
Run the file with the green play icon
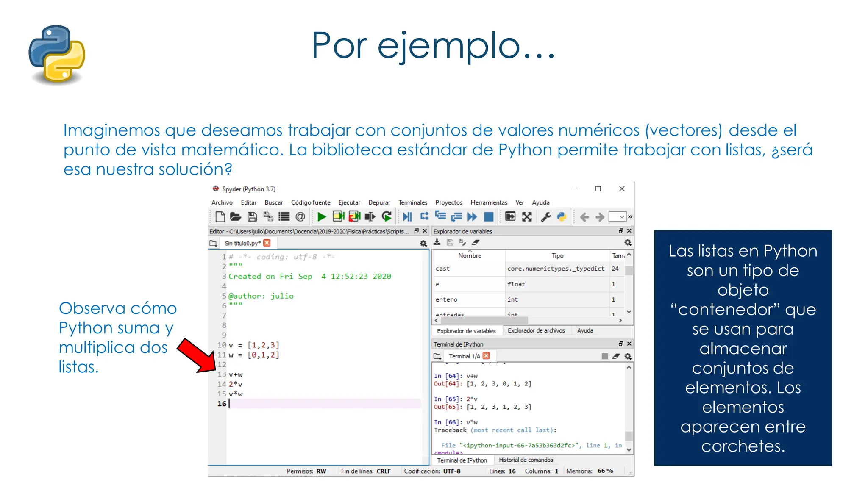[322, 217]
